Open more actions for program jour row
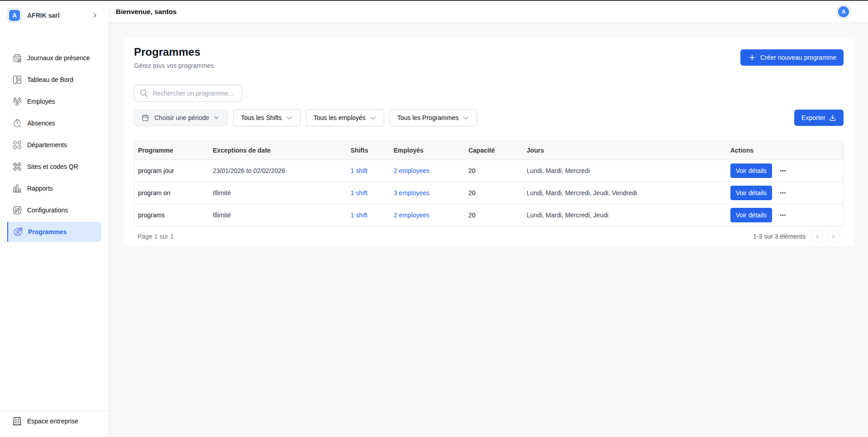Viewport: 868px width, 437px height. coord(782,171)
